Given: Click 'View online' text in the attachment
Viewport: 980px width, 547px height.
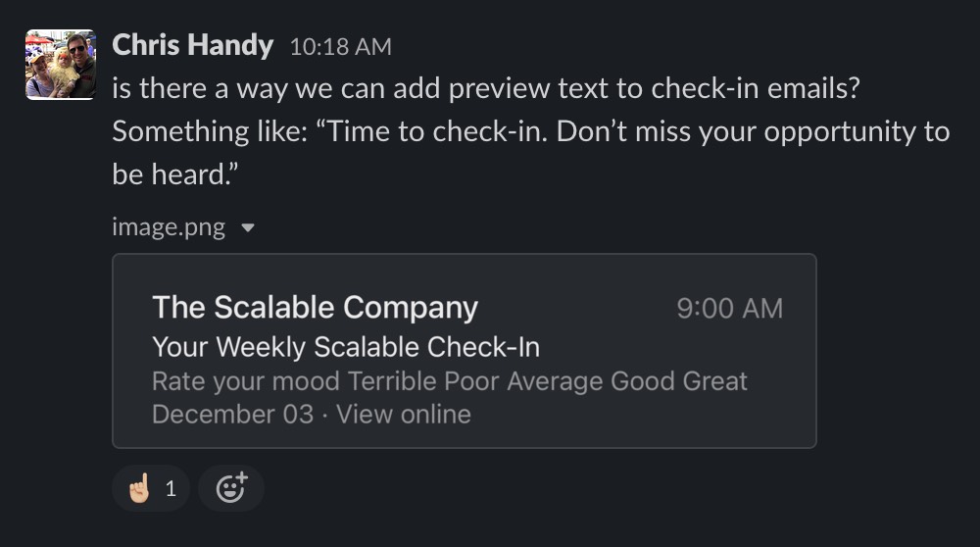Looking at the screenshot, I should [x=404, y=414].
